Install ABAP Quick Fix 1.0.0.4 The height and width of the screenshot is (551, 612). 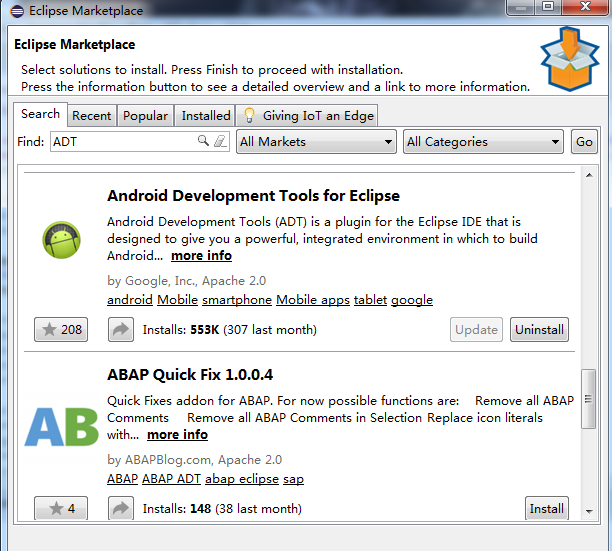pos(546,508)
